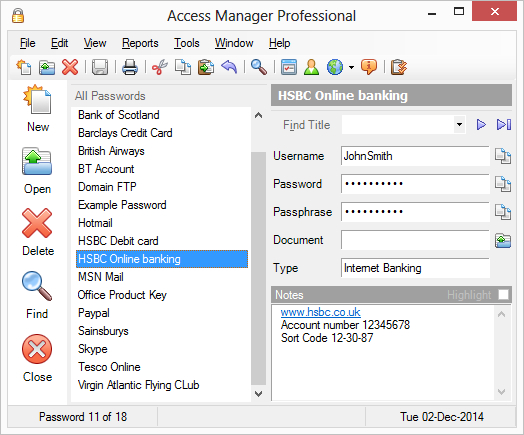Click the Notes scroll down arrow
Viewport: 524px width, 435px height.
[x=501, y=392]
